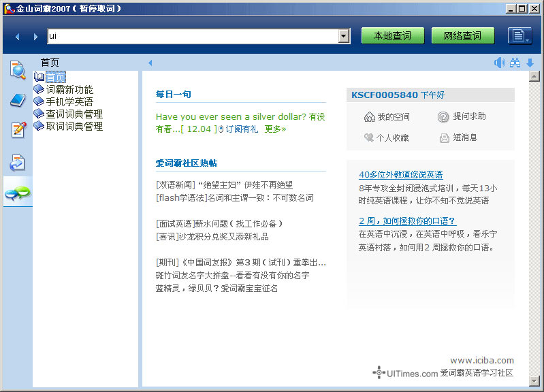Click the book icon beside 查词词典管理
Image resolution: width=544 pixels, height=392 pixels.
click(39, 114)
